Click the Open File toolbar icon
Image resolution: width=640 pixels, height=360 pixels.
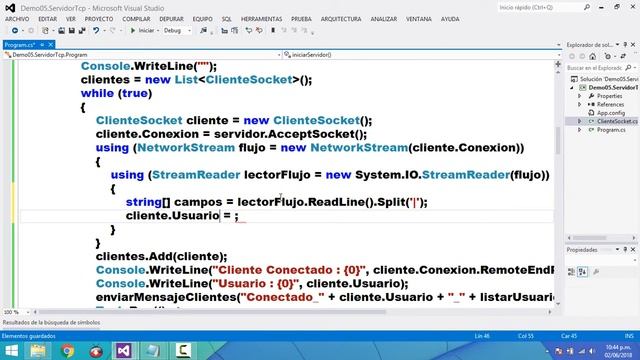(61, 31)
